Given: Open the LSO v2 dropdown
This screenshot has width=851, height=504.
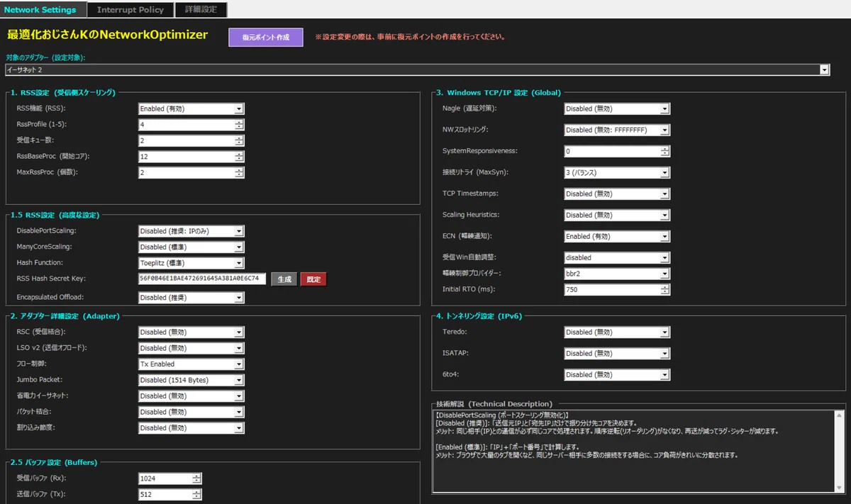Looking at the screenshot, I should point(191,348).
